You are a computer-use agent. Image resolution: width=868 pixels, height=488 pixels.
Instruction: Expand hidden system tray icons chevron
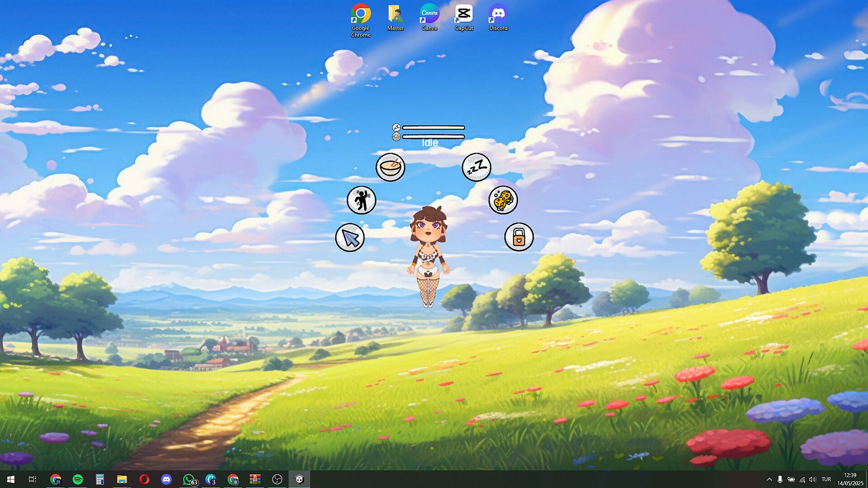pyautogui.click(x=769, y=479)
